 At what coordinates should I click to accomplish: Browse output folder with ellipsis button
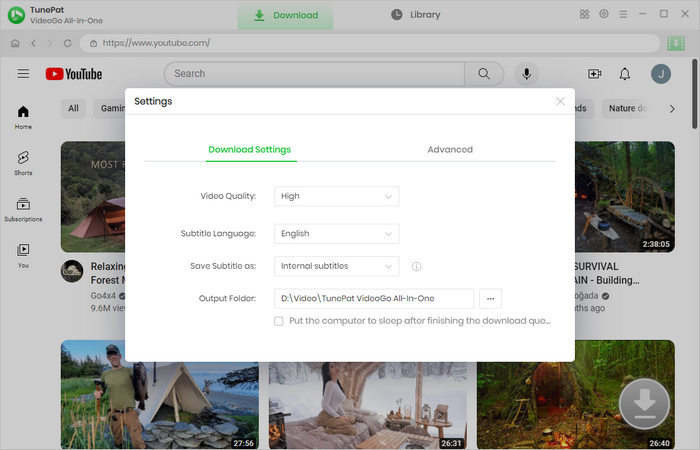(490, 298)
